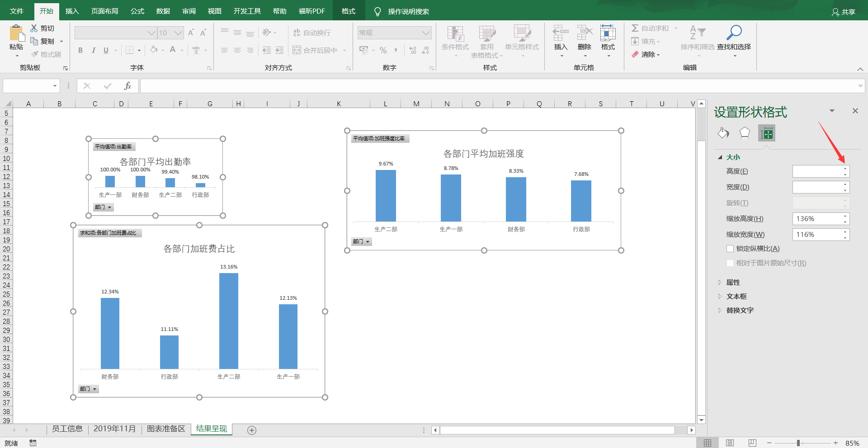Click the zoom in plus button
This screenshot has height=448, width=868.
(x=836, y=443)
